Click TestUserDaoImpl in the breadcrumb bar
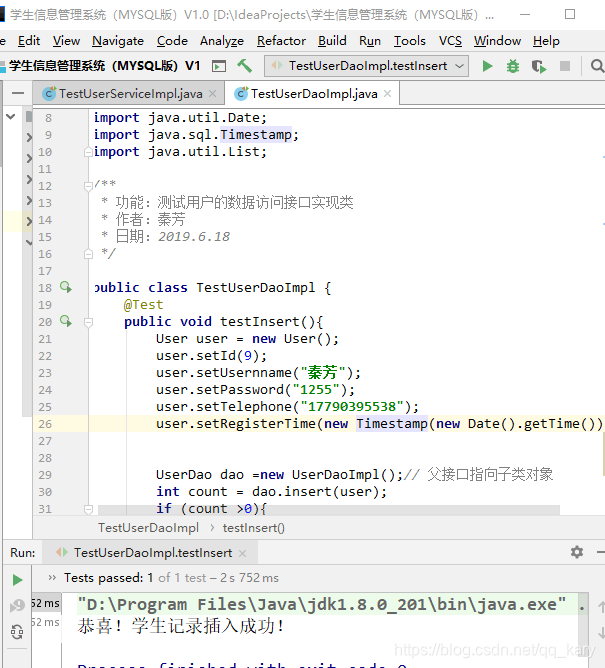 (x=148, y=528)
